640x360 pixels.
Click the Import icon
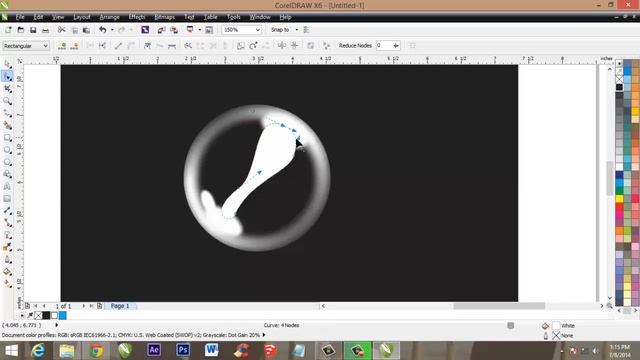click(161, 30)
